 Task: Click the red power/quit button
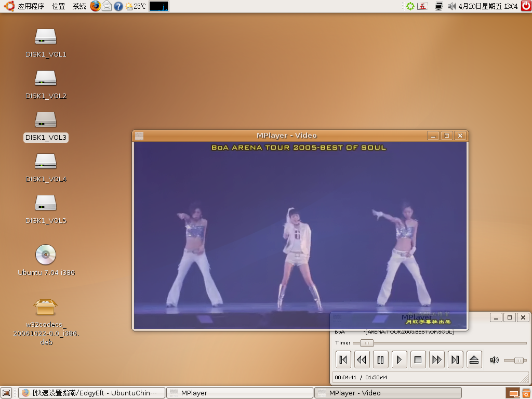point(526,6)
